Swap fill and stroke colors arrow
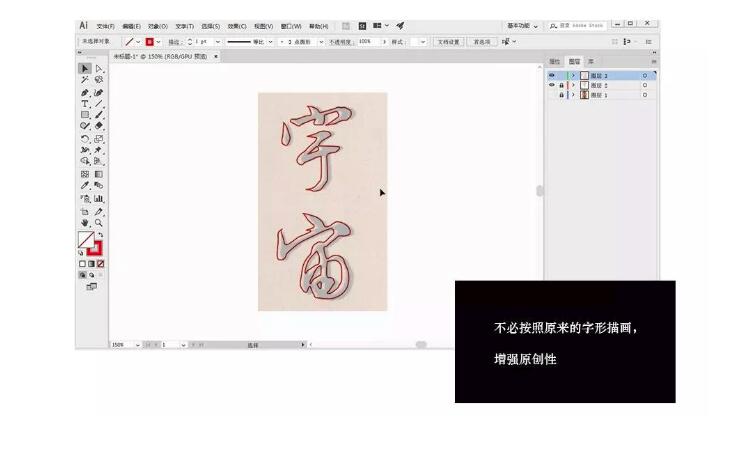 click(100, 235)
